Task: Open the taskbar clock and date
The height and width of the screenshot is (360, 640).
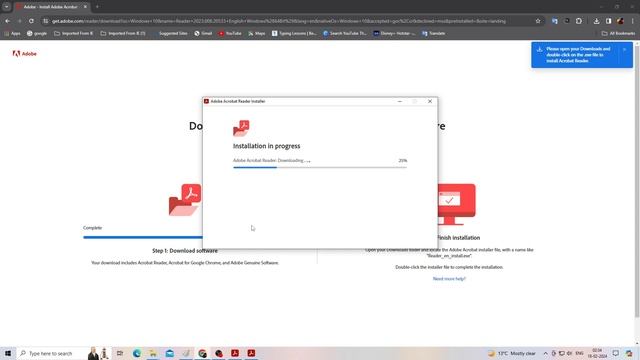Action: coord(597,353)
